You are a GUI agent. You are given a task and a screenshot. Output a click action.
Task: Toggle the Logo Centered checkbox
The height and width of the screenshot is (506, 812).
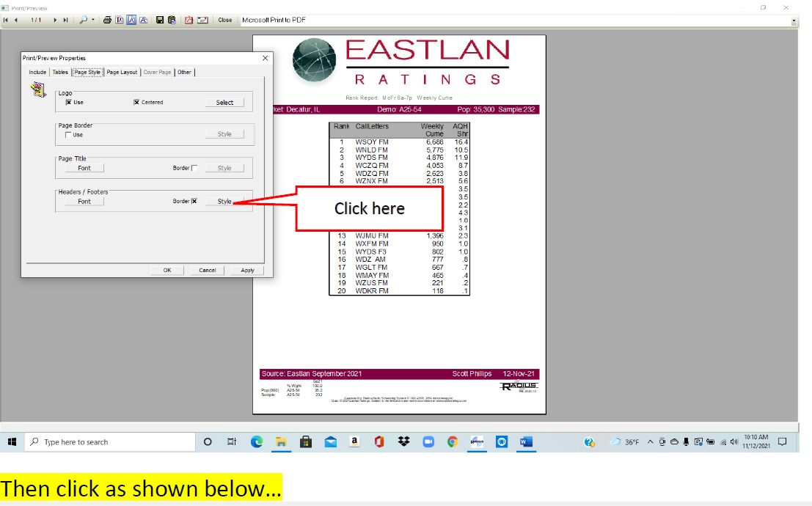click(x=136, y=103)
